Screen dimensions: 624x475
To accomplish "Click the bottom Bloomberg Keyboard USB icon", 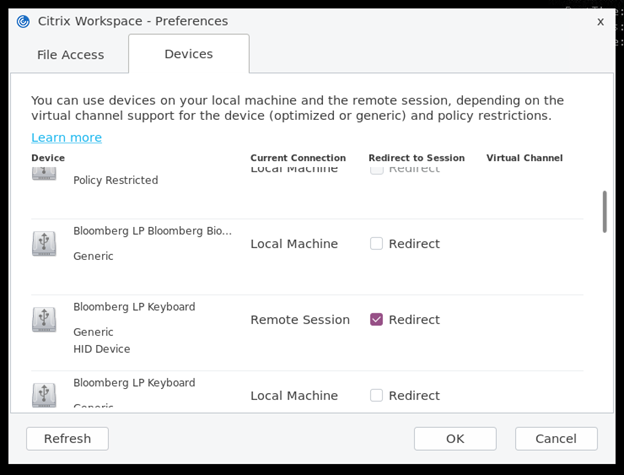I will coord(44,394).
